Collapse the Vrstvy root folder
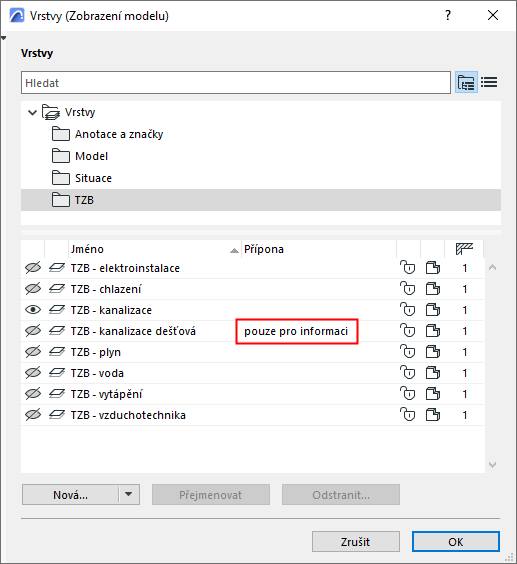This screenshot has height=564, width=517. pos(32,113)
